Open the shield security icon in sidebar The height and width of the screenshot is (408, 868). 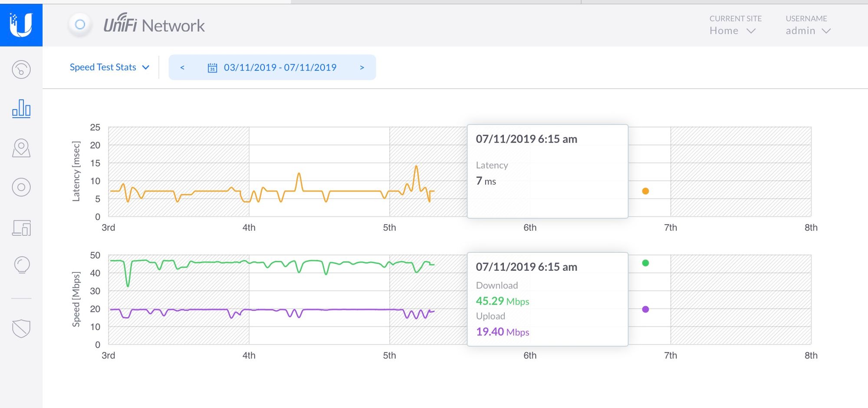coord(21,328)
